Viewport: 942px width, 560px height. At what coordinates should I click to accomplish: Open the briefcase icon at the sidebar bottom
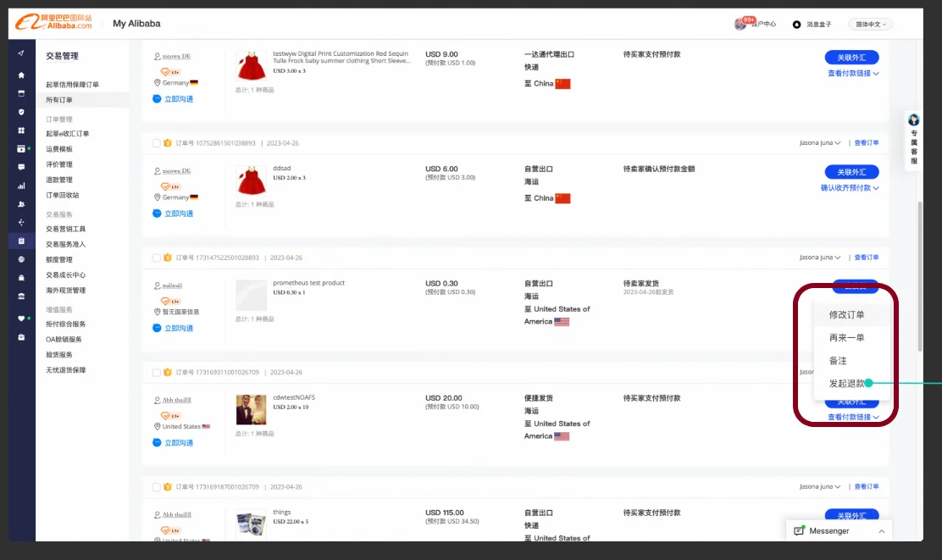tap(21, 337)
